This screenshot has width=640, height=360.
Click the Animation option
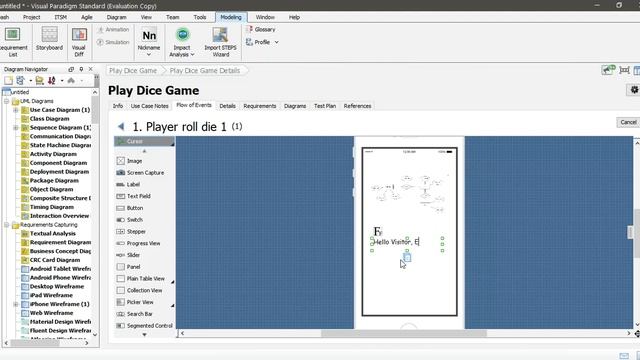[113, 29]
